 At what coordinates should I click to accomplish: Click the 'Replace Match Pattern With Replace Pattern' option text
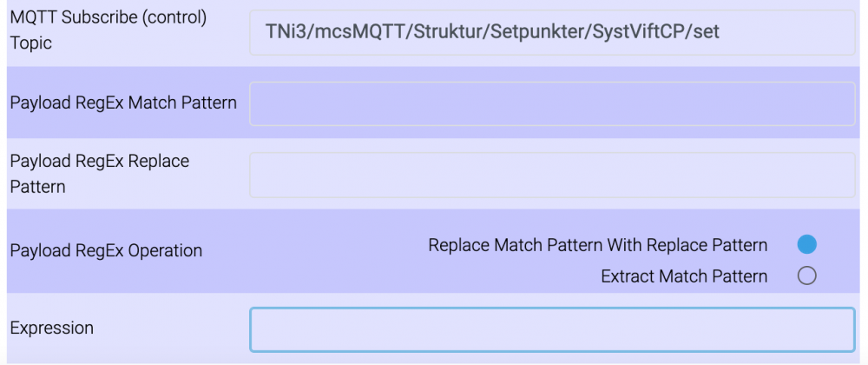click(x=597, y=245)
